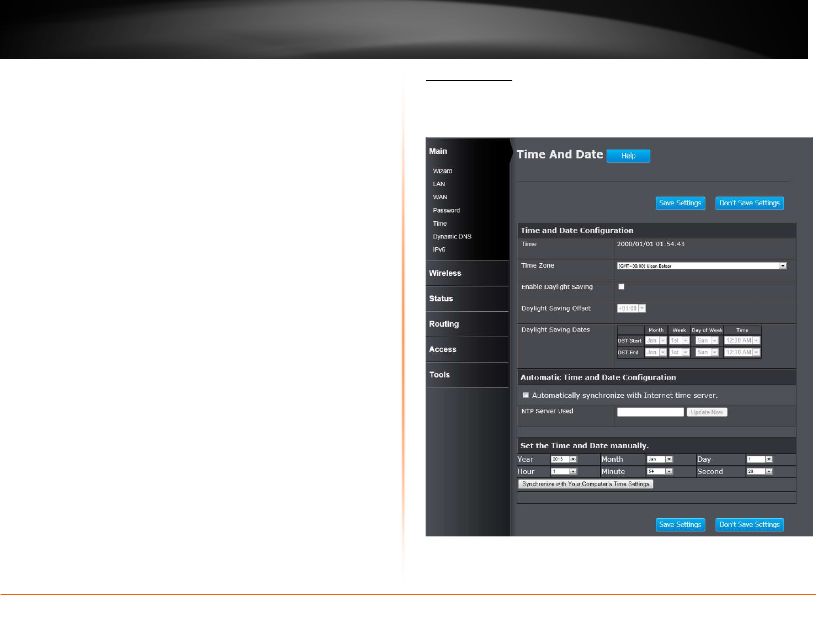The height and width of the screenshot is (644, 833).
Task: Open the DST Start Time dropdown
Action: [742, 341]
